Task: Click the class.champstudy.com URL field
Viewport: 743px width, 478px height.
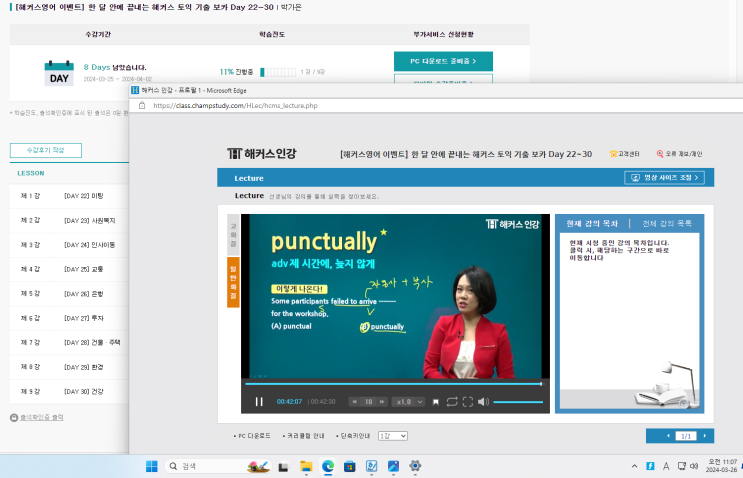Action: tap(236, 106)
